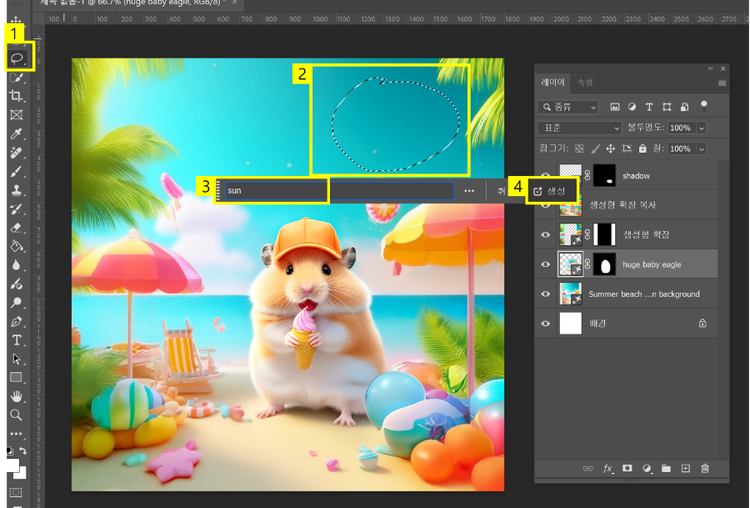Click the 생성 generate button
Screen dimensions: 750x508
point(551,190)
